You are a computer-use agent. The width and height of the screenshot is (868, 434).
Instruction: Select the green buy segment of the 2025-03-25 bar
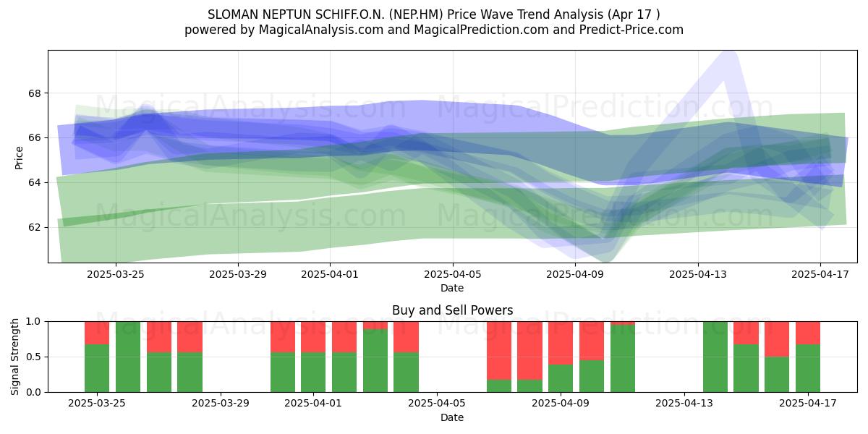point(97,368)
